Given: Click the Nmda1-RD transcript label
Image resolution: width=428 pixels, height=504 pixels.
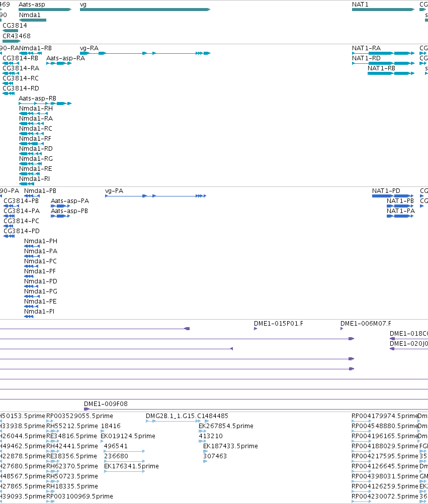Looking at the screenshot, I should [x=36, y=149].
